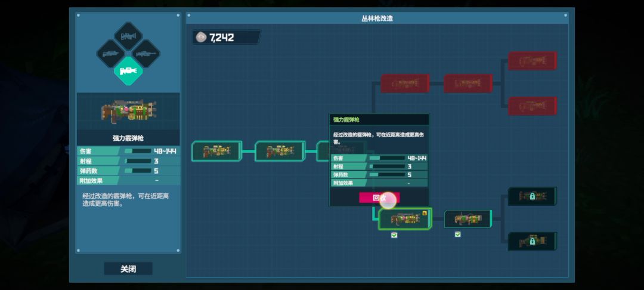
Task: Click the 48~144 damage value in the left panel
Action: [165, 151]
